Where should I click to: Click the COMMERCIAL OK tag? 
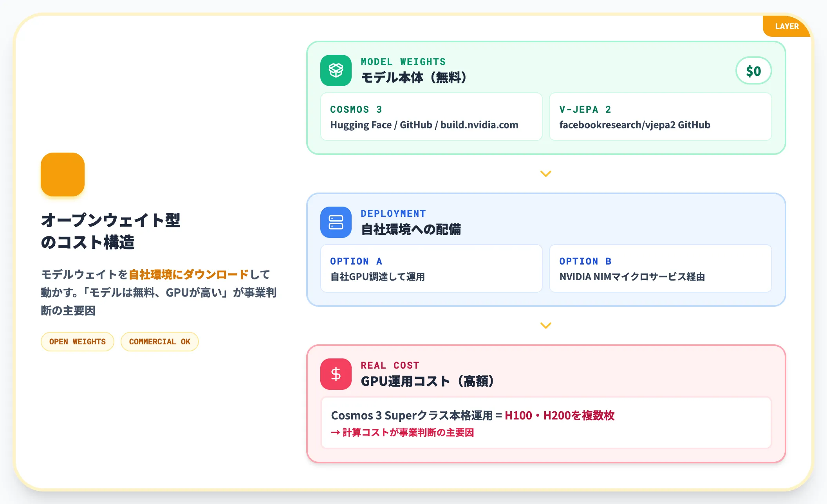(160, 342)
